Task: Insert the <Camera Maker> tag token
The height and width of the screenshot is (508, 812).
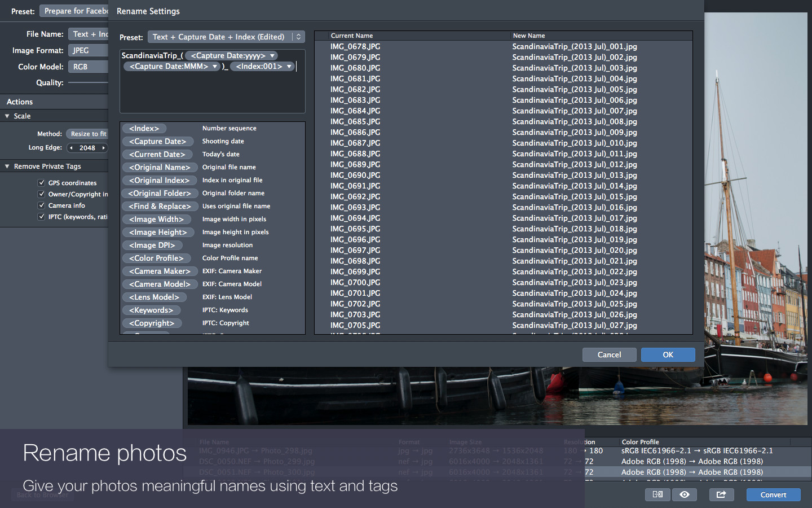Action: tap(160, 271)
